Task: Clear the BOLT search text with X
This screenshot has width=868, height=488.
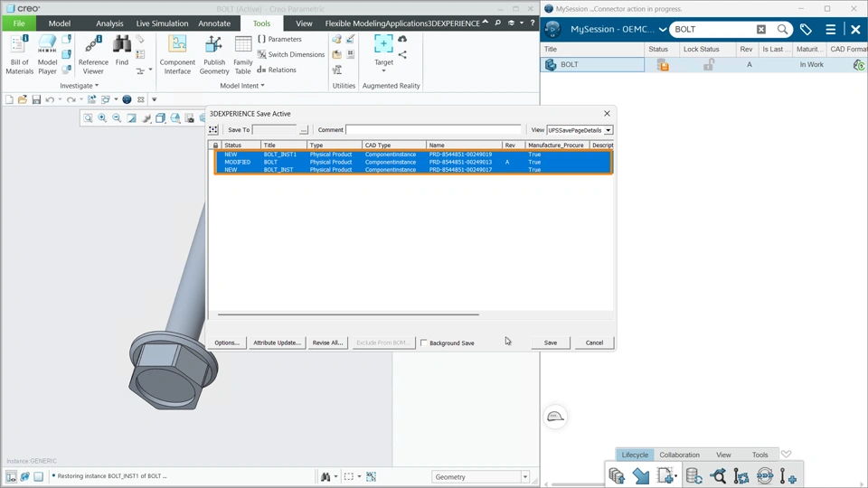Action: coord(761,29)
